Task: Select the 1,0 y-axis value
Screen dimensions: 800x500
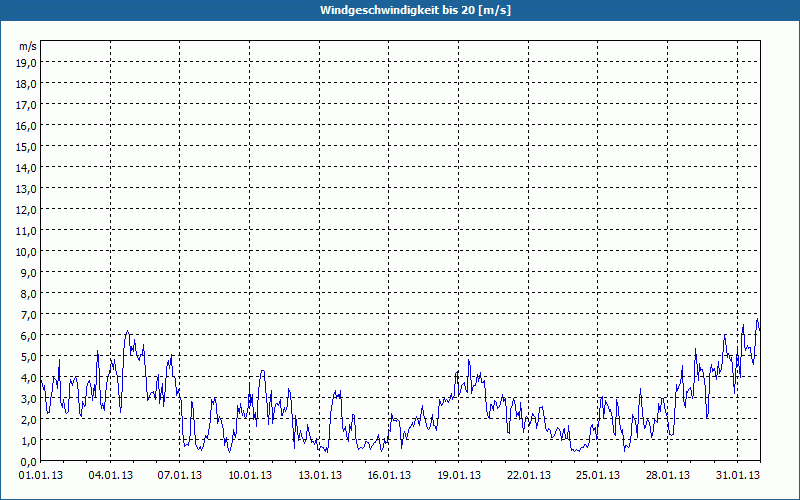Action: 30,441
